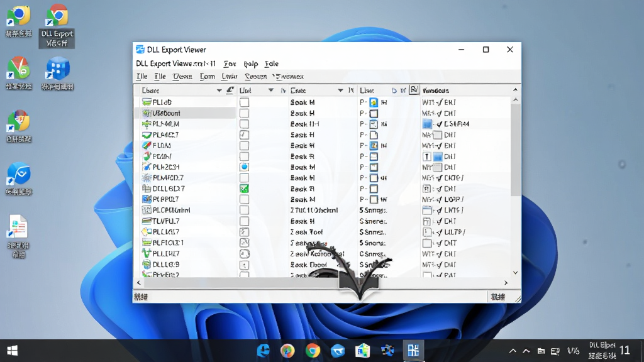Click the PLM4EL7 green check icon
Screen dimensions: 644x362
click(147, 134)
